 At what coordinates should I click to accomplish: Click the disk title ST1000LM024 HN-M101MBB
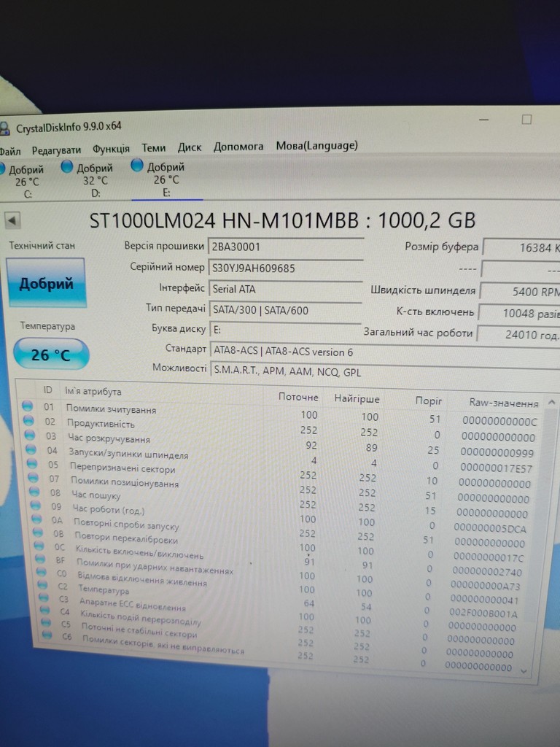click(x=224, y=220)
